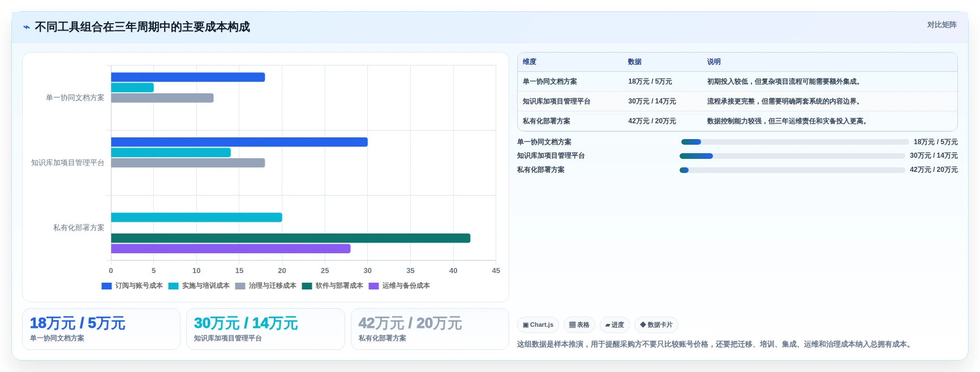Viewport: 980px width, 372px height.
Task: Click table cell 18万元 / 5万元
Action: pos(650,82)
